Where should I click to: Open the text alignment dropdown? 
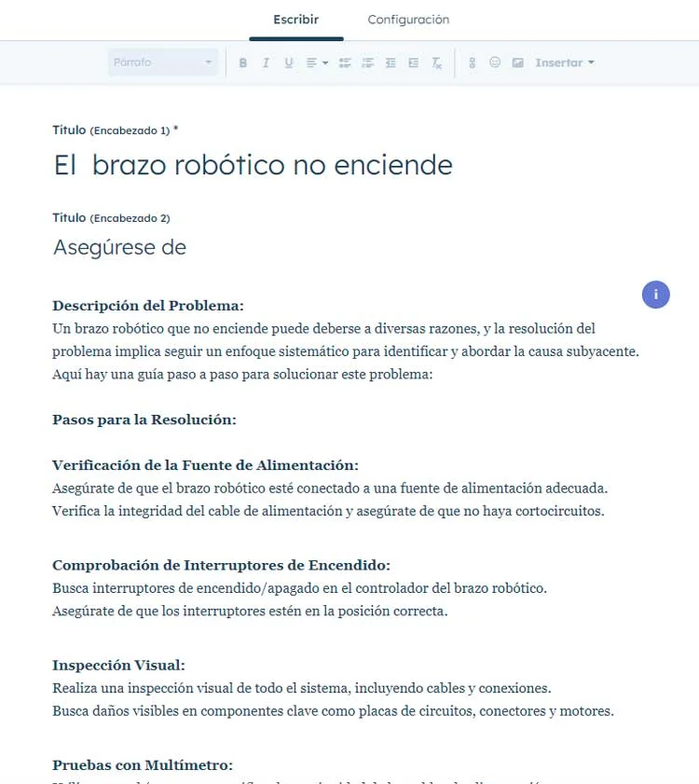[x=317, y=63]
